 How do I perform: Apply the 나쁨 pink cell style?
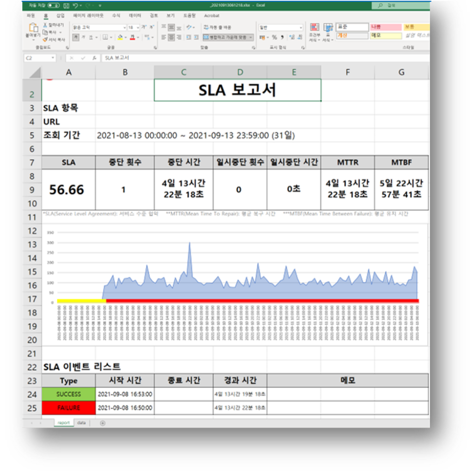point(385,27)
